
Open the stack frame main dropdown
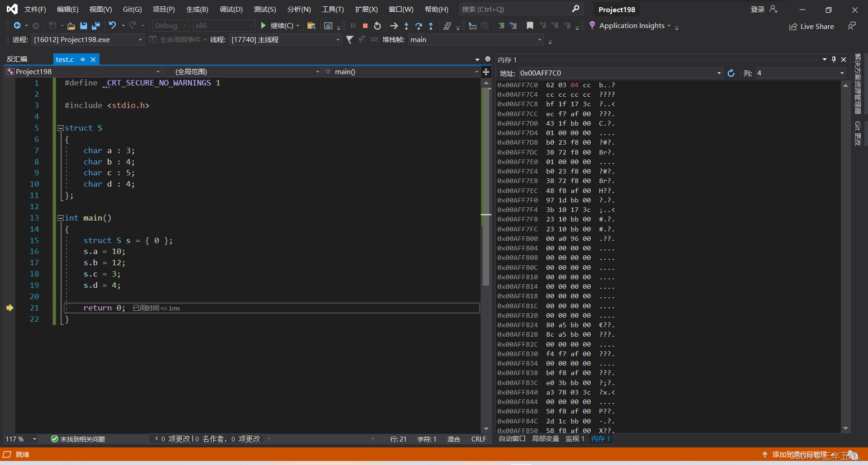coord(476,40)
